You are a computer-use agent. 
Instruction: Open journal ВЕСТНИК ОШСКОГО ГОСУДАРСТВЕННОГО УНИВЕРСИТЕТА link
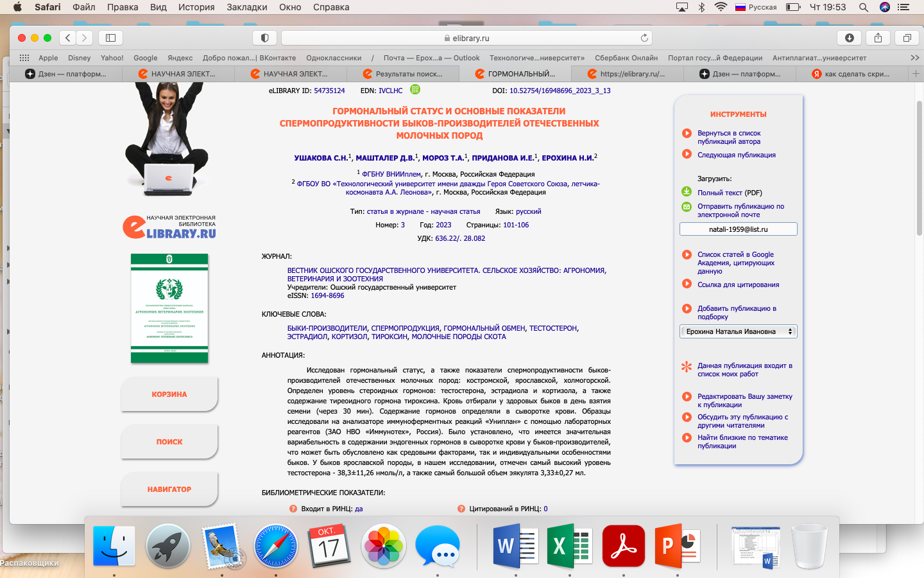click(x=447, y=274)
